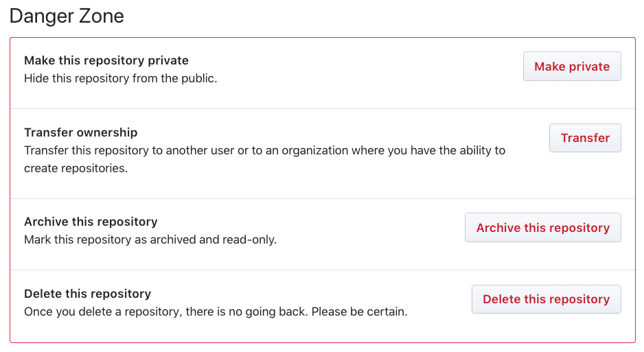
Task: Click 'Hide this repository from the public' text
Action: pos(120,78)
